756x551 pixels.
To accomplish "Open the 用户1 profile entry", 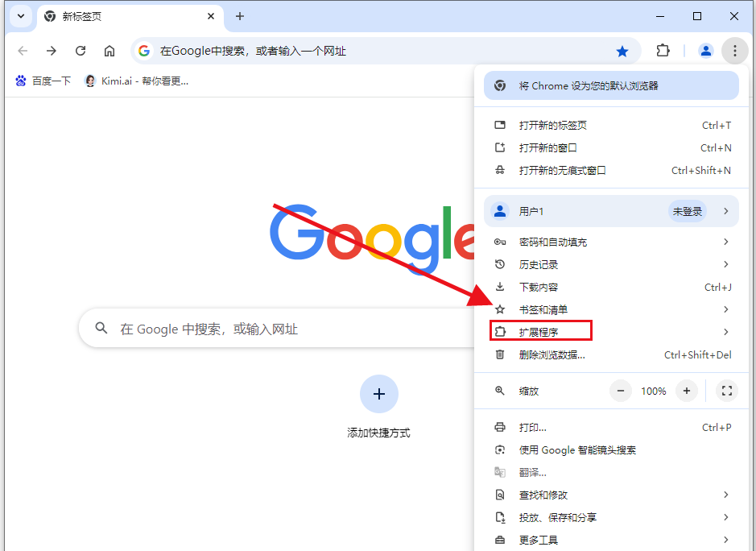I will point(611,211).
